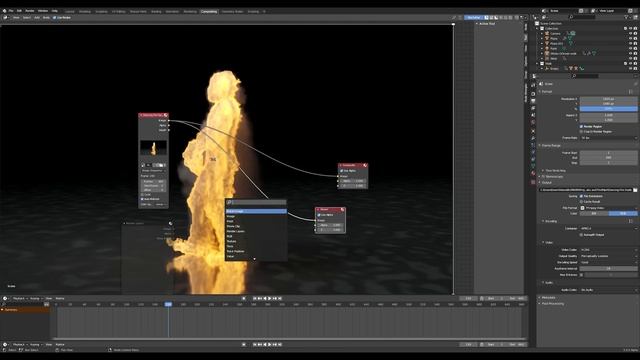This screenshot has width=640, height=360.
Task: Click the Composite node header icon
Action: [x=365, y=165]
